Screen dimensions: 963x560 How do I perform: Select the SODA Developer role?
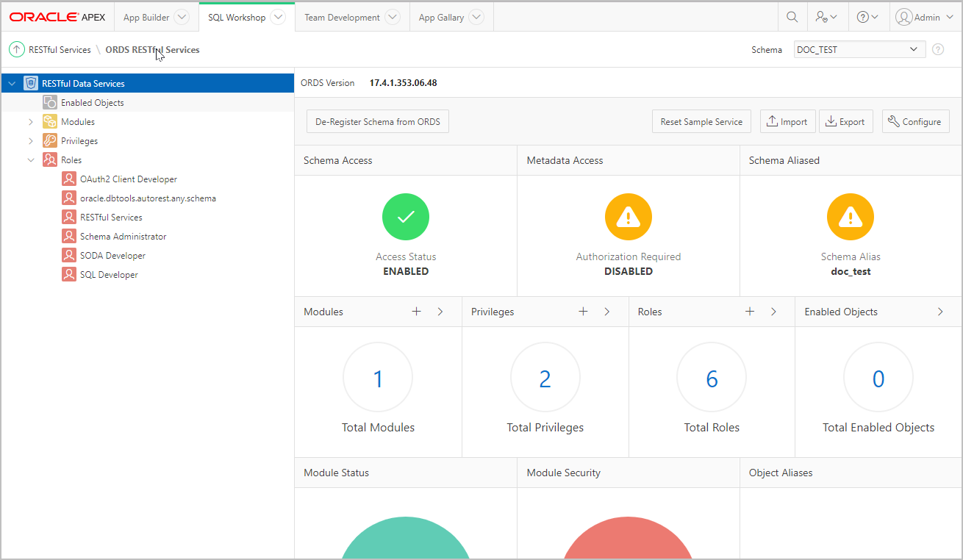click(112, 256)
